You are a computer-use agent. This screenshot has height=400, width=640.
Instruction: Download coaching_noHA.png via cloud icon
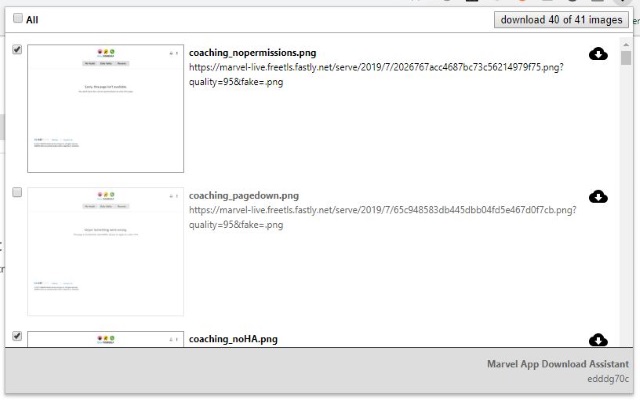point(598,340)
